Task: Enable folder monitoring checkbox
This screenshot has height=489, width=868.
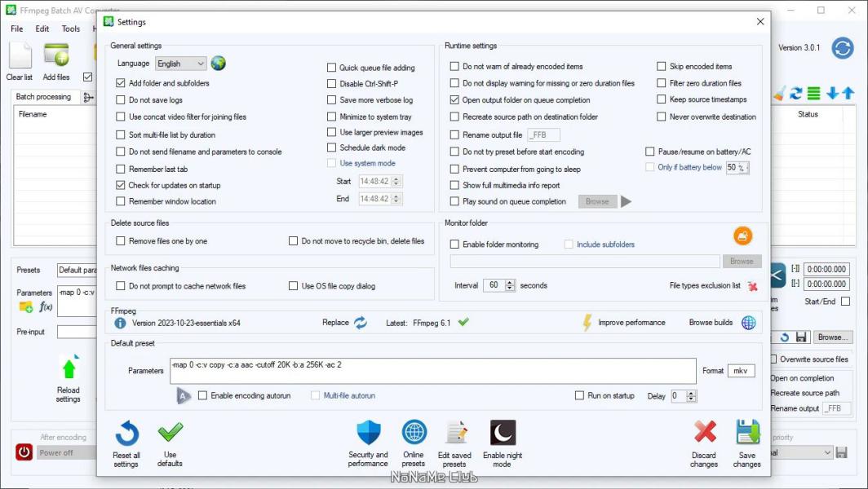Action: coord(454,244)
